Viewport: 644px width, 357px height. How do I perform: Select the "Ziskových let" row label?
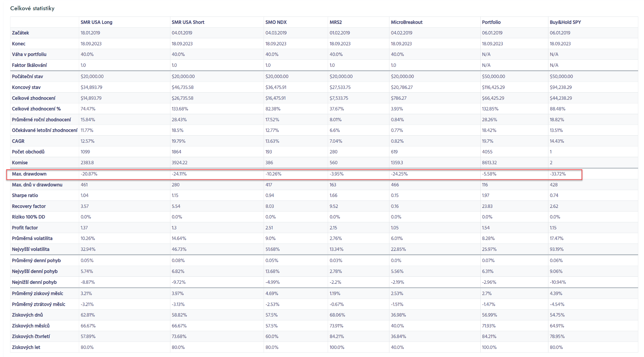pos(26,347)
